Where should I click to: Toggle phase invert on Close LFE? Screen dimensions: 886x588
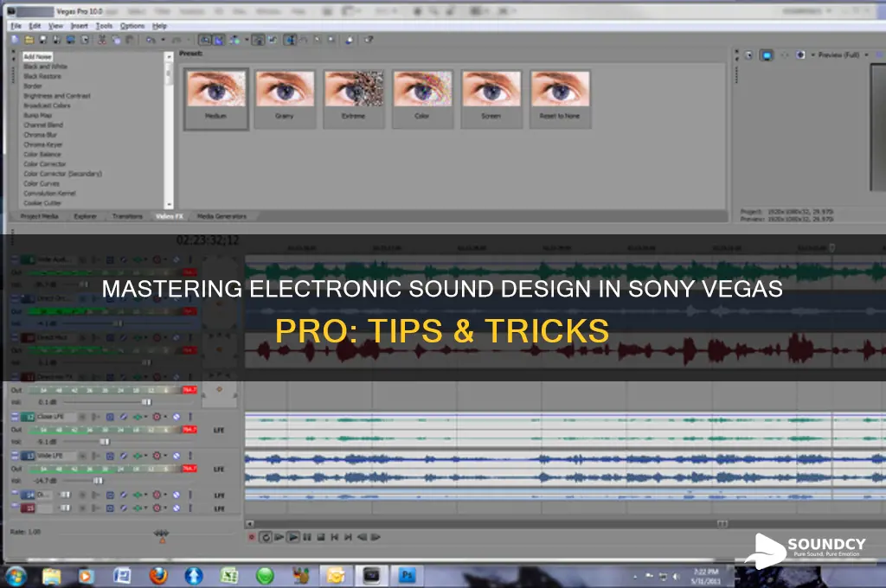123,417
